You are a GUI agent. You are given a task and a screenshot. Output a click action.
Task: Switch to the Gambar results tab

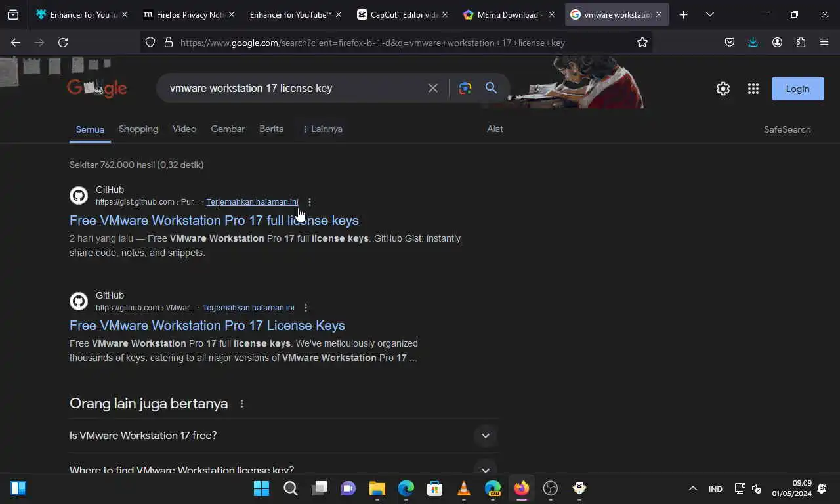pos(228,129)
